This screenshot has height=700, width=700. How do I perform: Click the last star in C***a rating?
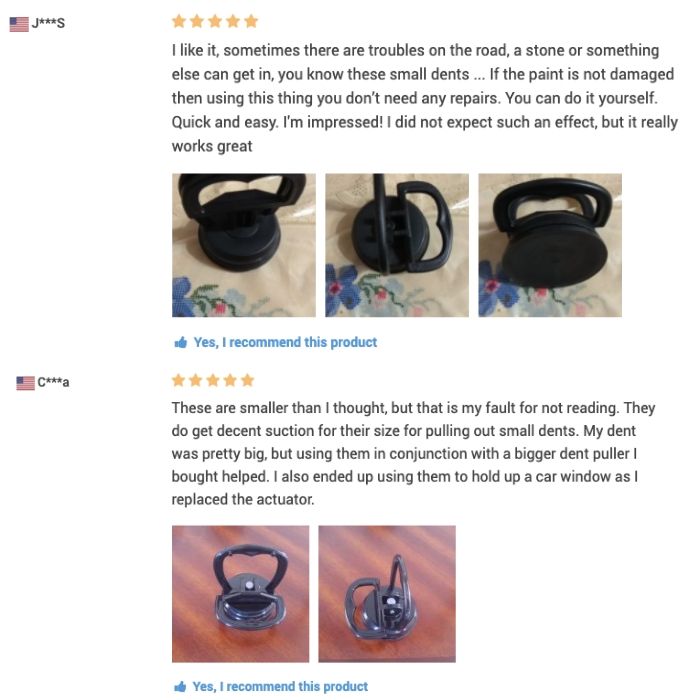click(247, 380)
